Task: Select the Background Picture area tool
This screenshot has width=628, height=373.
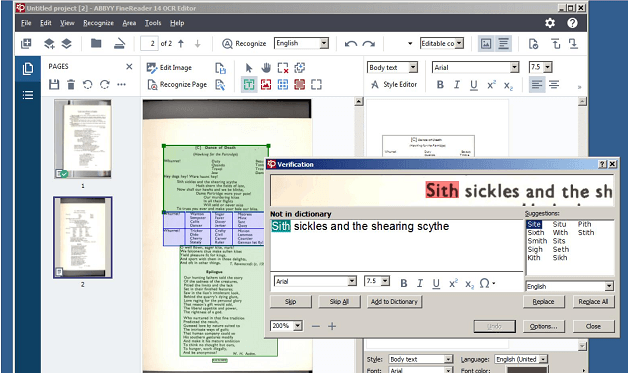Action: 300,85
